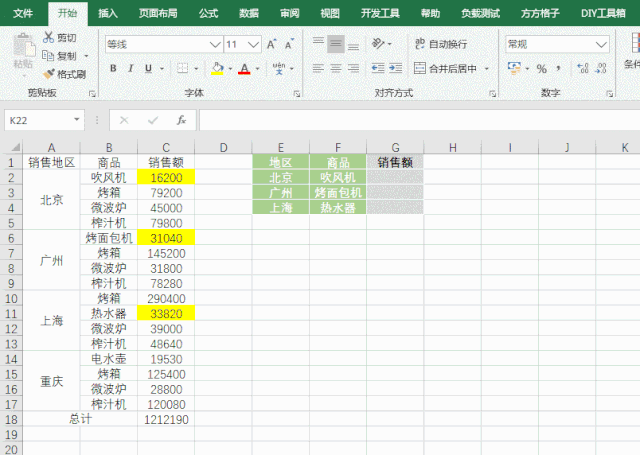Select yellow cell with 16200
Image resolution: width=640 pixels, height=455 pixels.
166,178
